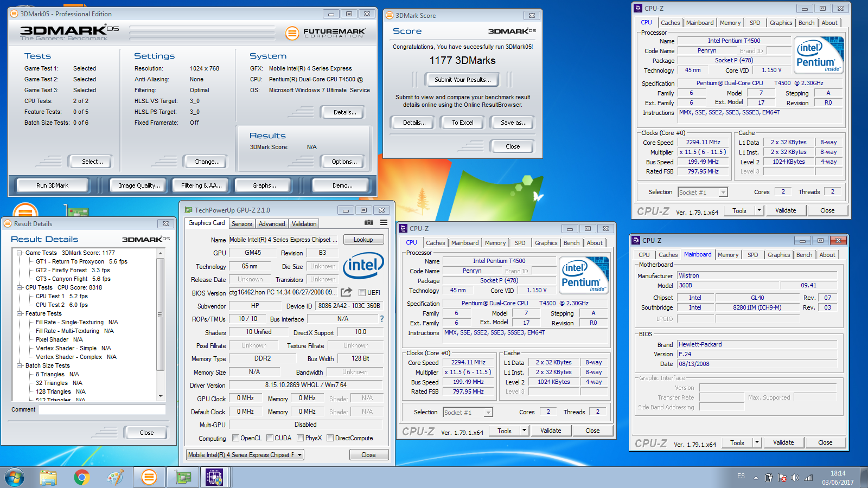Click the volume speaker tray icon
868x488 pixels.
click(x=795, y=478)
